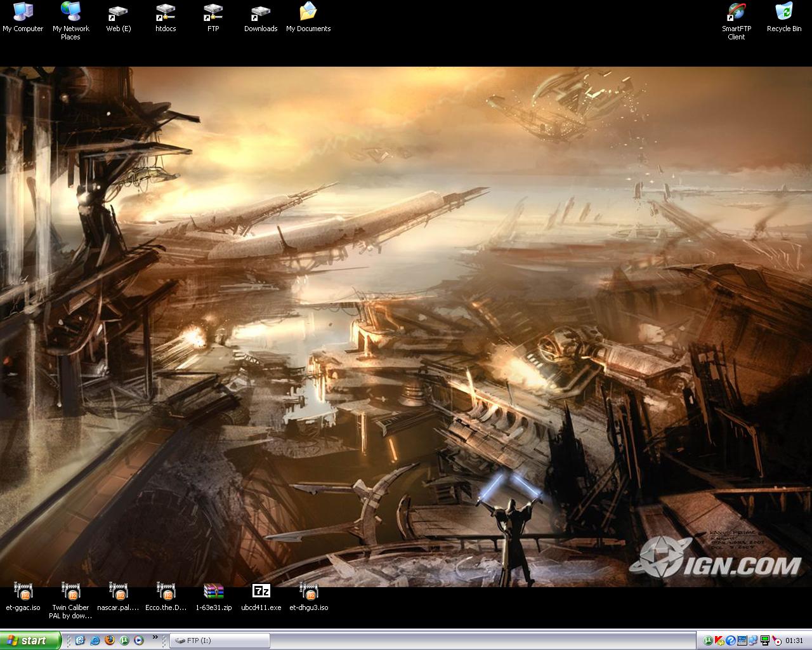Viewport: 812px width, 650px height.
Task: Switch to FTP (I:) taskbar window
Action: coord(219,641)
